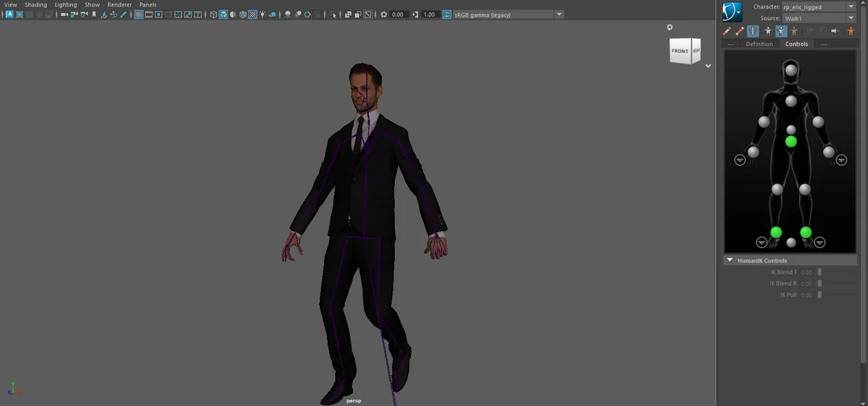Screen dimensions: 868x406
Task: Select HumanIK Full Body mode icon
Action: coord(768,31)
